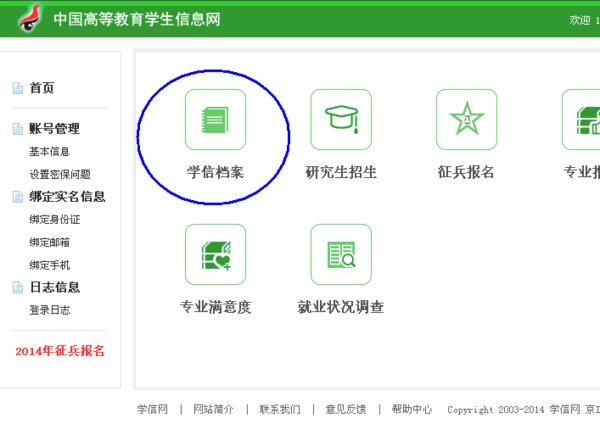Click the 征兵报名 label under star icon

[x=466, y=172]
